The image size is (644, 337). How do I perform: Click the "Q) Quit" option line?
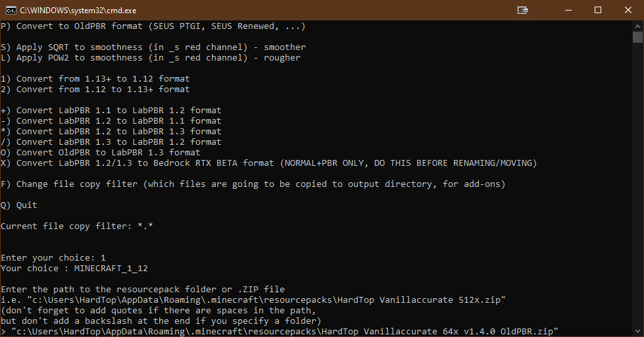[x=19, y=205]
